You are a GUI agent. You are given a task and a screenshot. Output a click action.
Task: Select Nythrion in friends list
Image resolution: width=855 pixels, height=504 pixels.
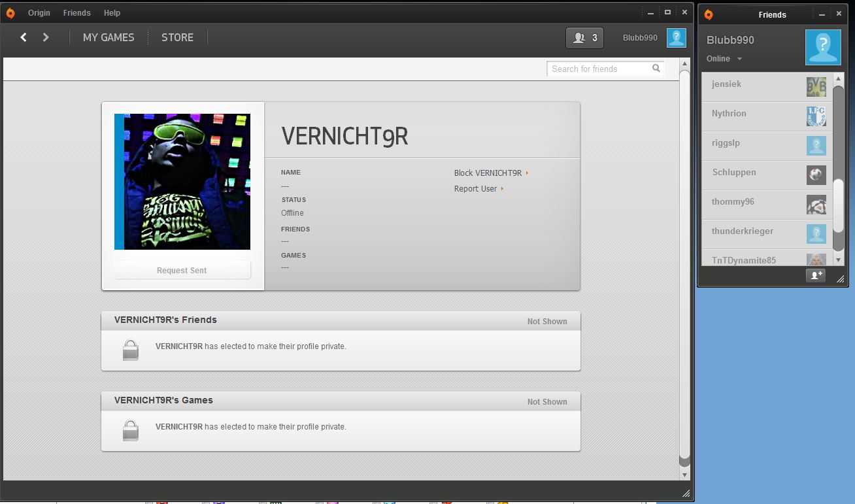[767, 116]
